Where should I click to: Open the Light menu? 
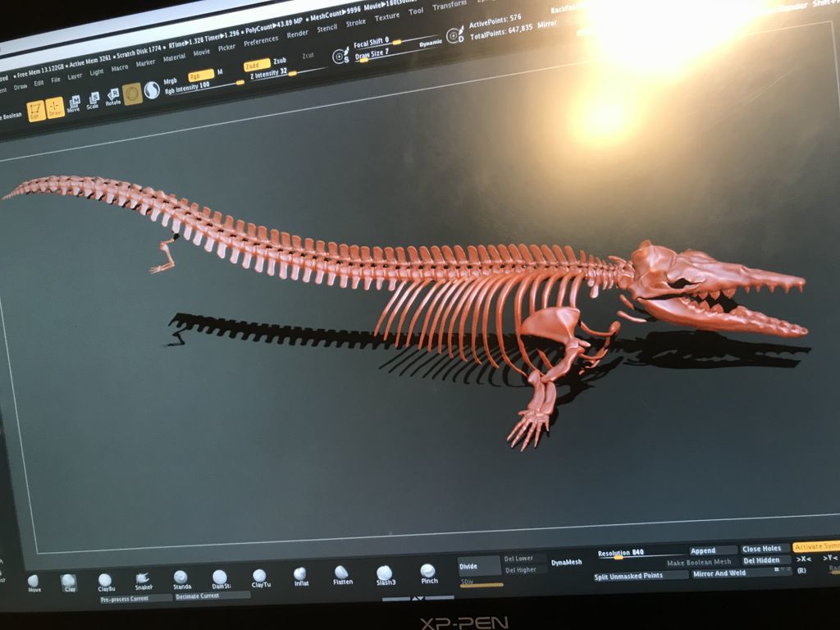click(97, 72)
